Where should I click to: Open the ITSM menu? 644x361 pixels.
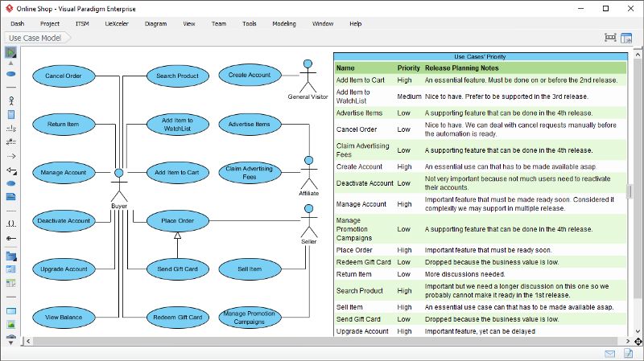(x=82, y=24)
